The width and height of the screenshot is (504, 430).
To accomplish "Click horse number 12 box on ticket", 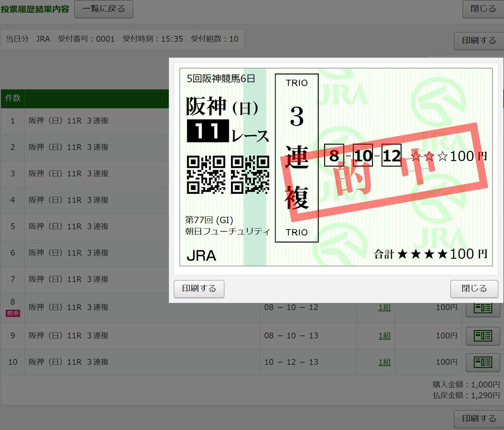I will [391, 156].
